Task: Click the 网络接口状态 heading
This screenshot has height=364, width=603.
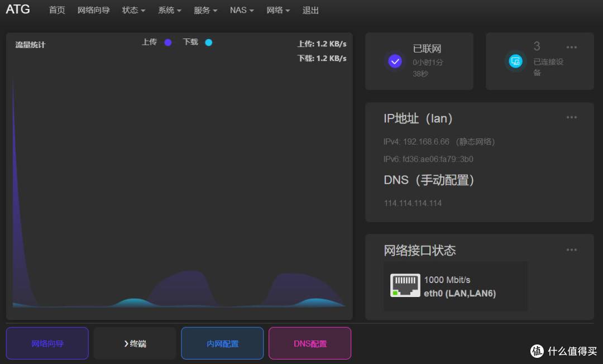Action: (x=419, y=251)
